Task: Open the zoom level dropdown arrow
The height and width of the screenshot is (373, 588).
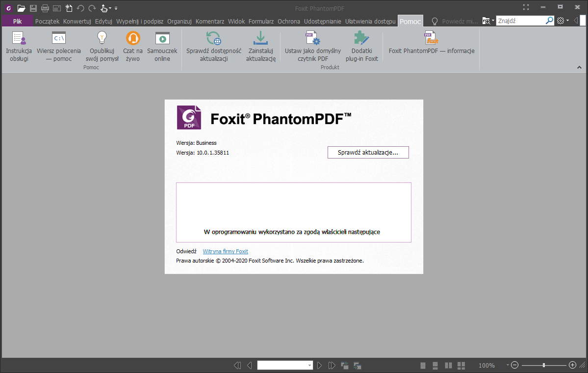Action: (508, 365)
